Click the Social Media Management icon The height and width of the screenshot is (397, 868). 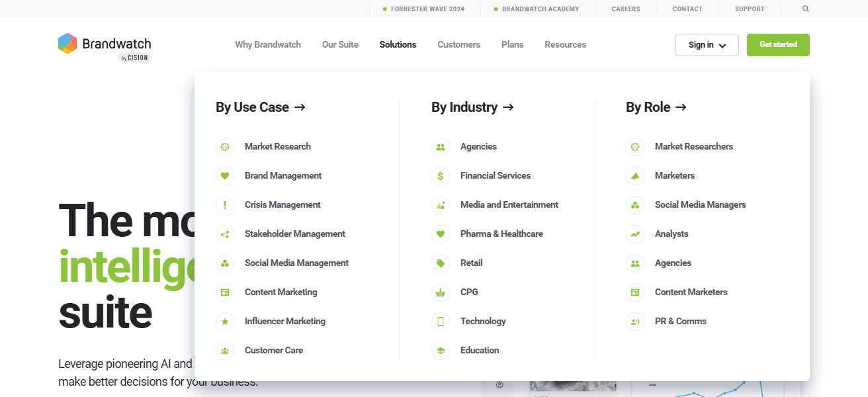click(225, 263)
